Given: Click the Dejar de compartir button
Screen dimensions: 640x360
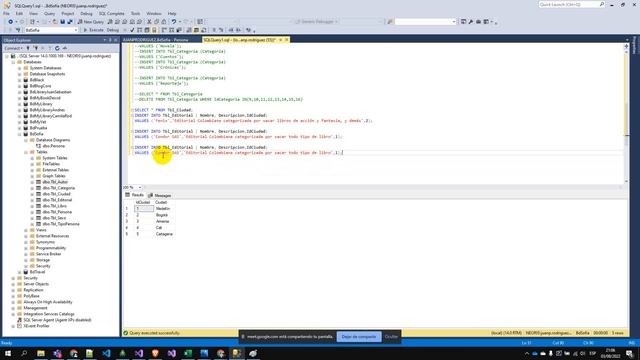Looking at the screenshot, I should point(359,337).
